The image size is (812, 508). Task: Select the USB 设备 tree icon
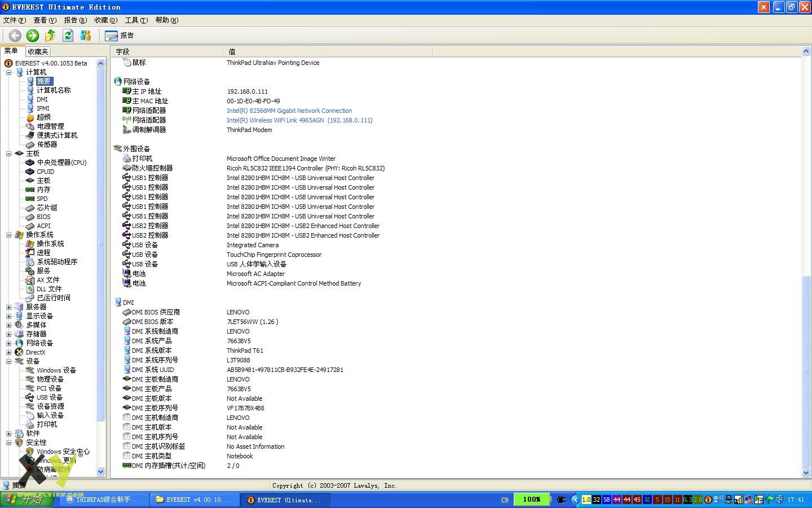30,397
